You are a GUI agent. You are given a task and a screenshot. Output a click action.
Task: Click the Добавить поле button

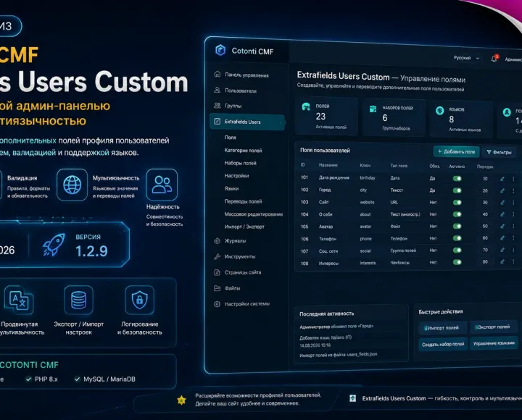(x=457, y=151)
